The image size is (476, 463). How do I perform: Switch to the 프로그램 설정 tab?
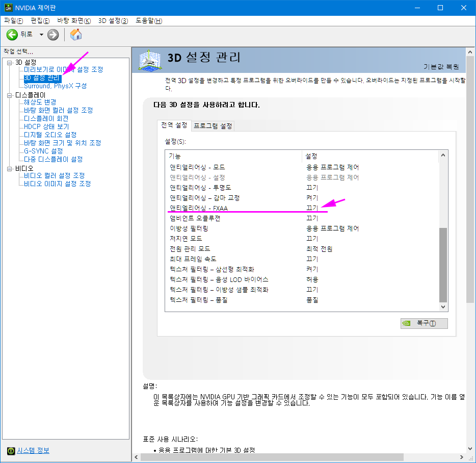213,126
